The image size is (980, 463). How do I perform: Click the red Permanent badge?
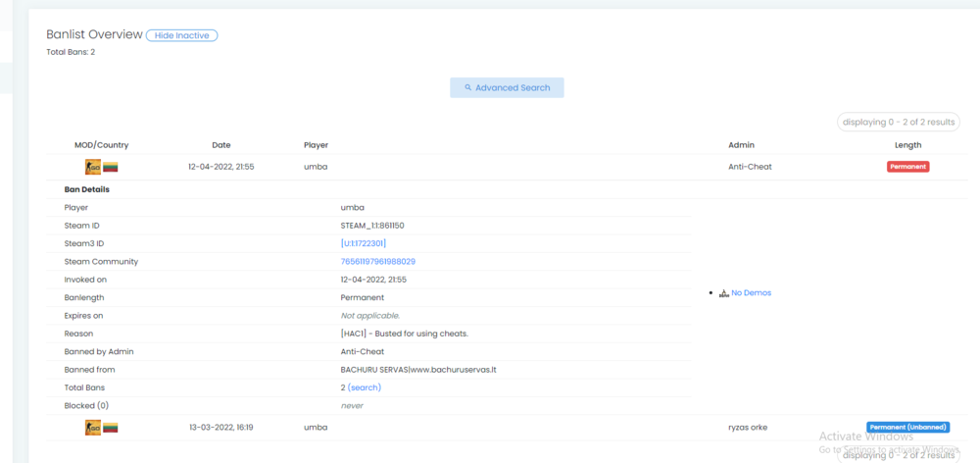907,167
